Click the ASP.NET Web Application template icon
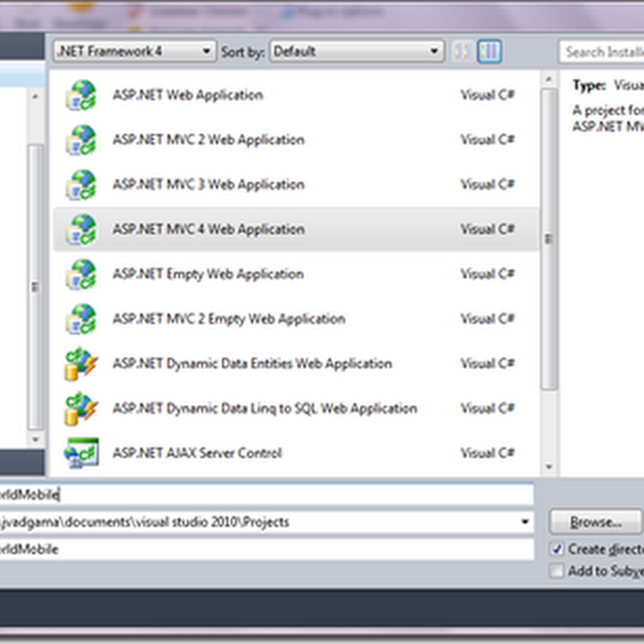Image resolution: width=644 pixels, height=644 pixels. 81,95
